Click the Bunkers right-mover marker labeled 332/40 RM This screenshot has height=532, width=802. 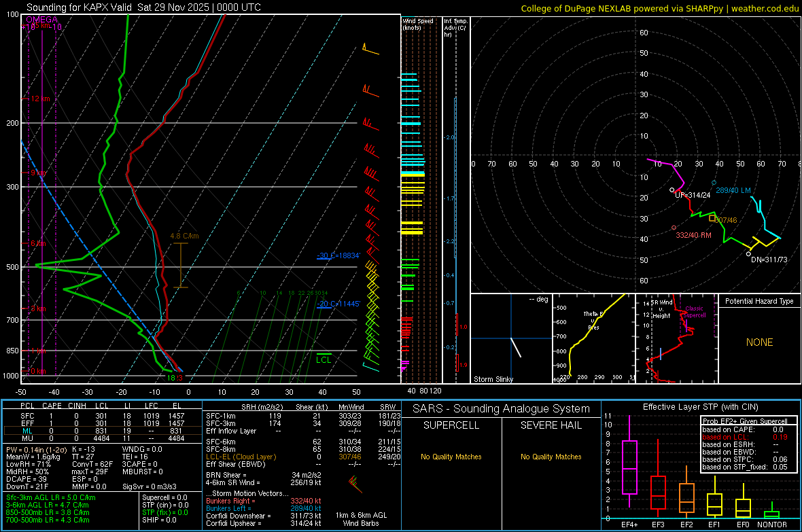[x=674, y=228]
